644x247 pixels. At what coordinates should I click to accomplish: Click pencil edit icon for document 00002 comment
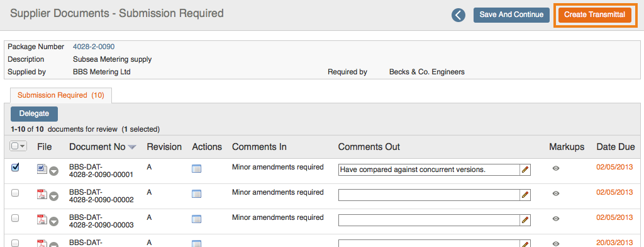pos(525,195)
